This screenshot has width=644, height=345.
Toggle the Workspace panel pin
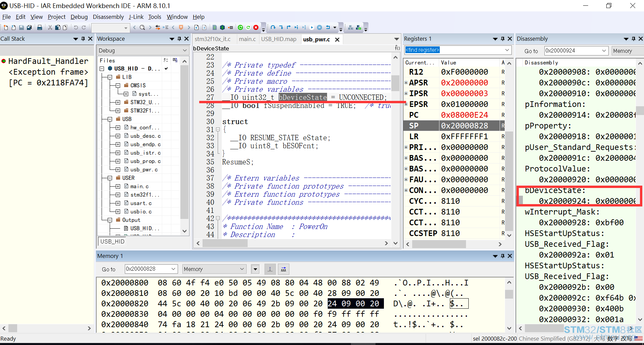[x=179, y=39]
